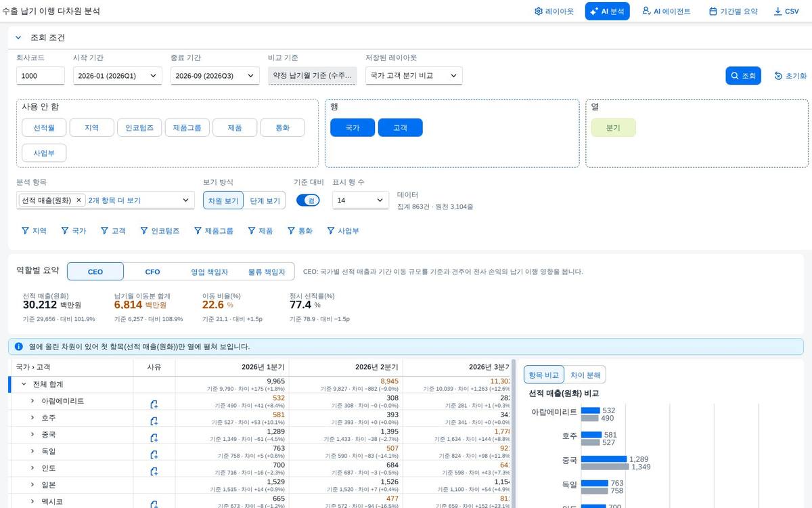Click the 회사코드 input field

(41, 76)
